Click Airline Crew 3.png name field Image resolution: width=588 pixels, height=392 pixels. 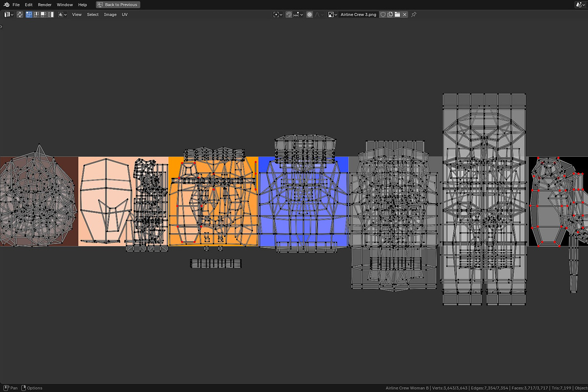(x=359, y=15)
